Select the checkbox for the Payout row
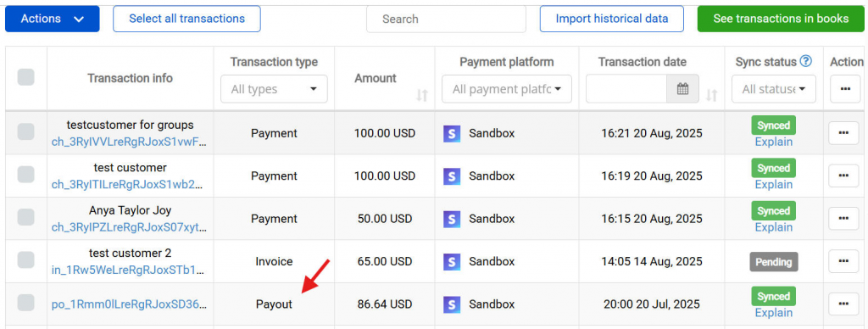 [x=25, y=303]
